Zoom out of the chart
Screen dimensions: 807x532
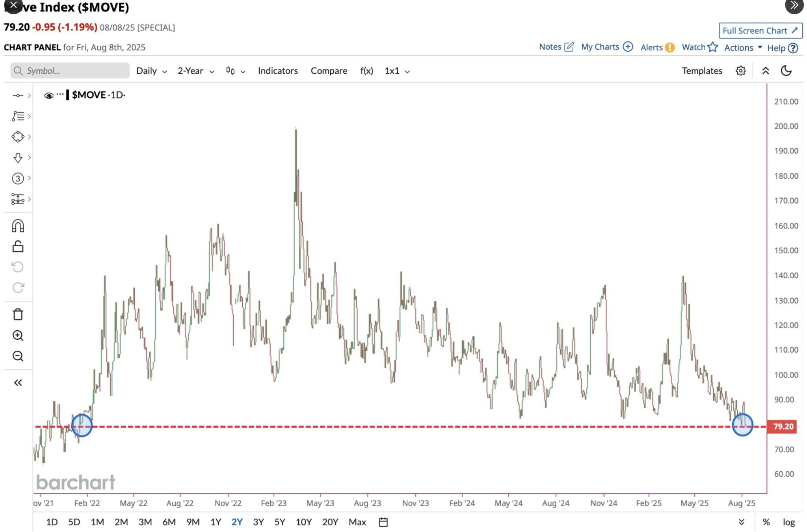pos(18,356)
